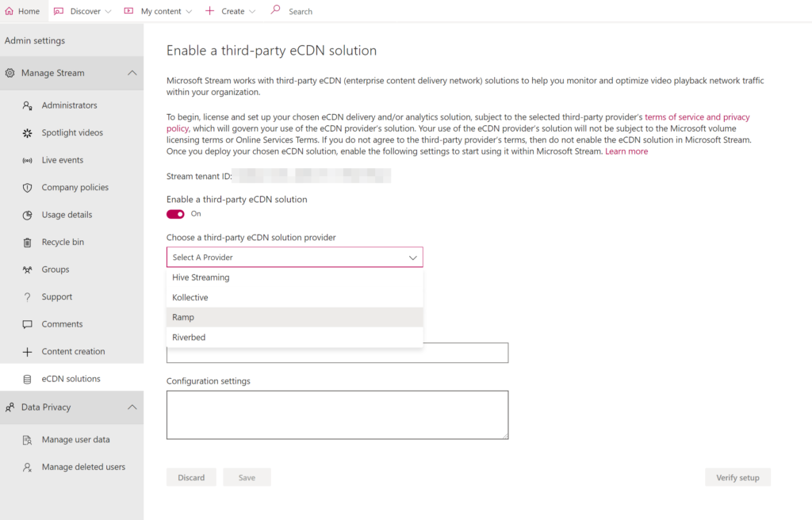Click the My content video icon
This screenshot has height=520, width=812.
point(128,11)
